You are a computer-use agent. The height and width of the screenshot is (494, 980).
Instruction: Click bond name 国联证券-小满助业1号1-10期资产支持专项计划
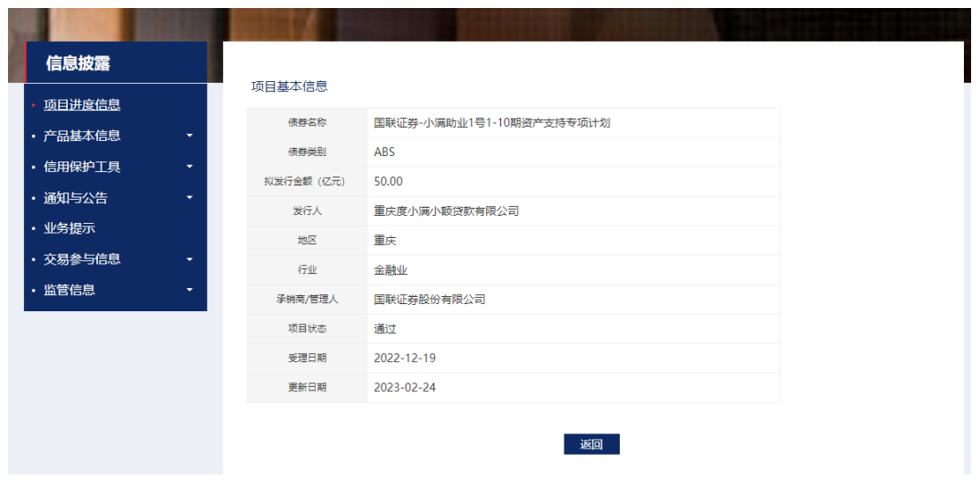tap(492, 122)
